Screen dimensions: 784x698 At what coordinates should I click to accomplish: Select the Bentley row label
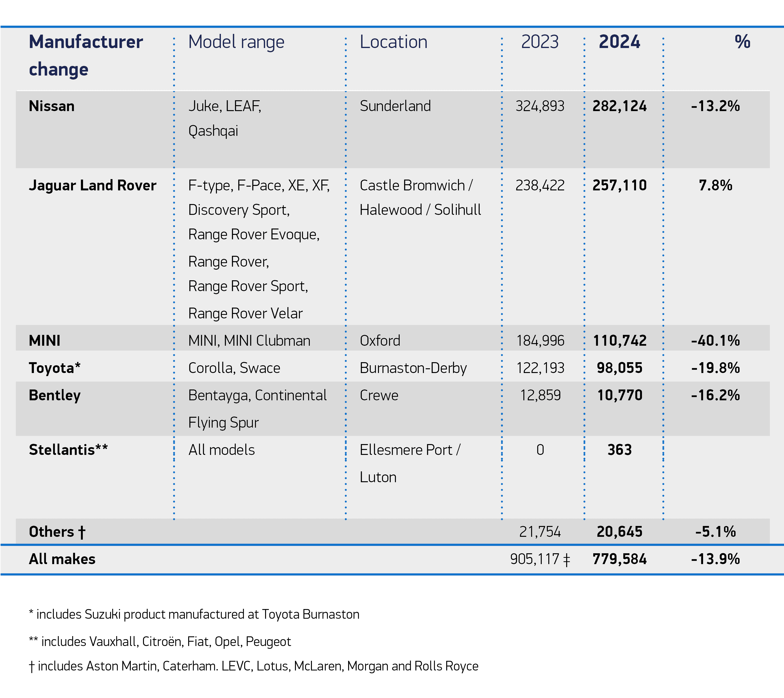[x=55, y=395]
